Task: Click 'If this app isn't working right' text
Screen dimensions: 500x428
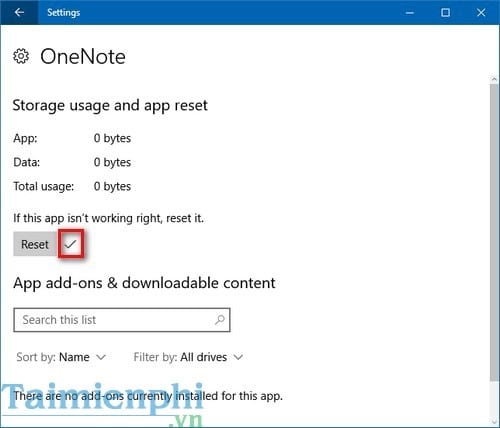Action: tap(108, 218)
